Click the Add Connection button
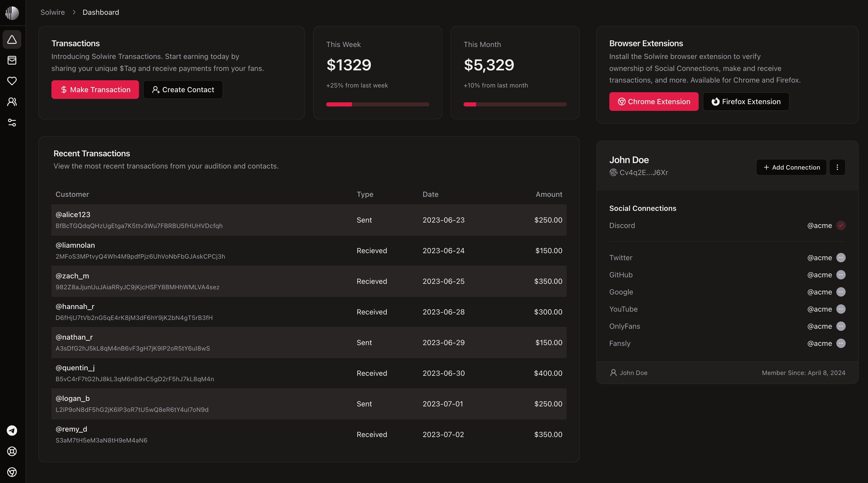 pyautogui.click(x=791, y=167)
